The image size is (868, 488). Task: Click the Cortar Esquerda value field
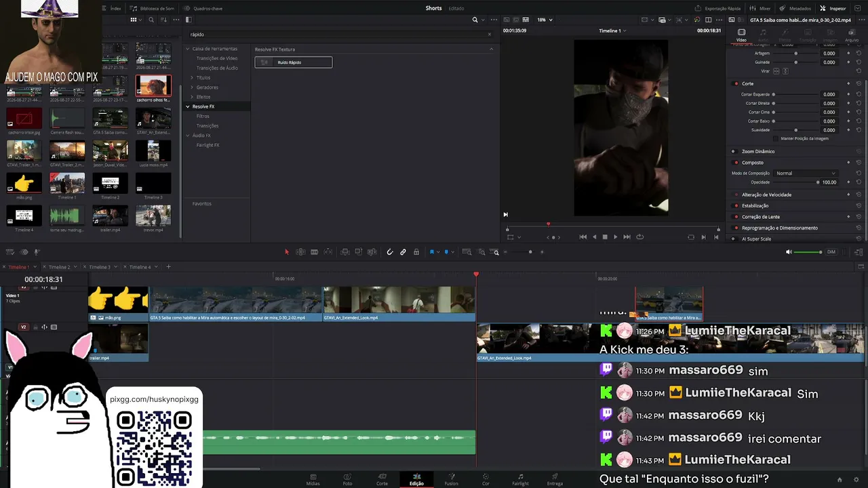click(x=829, y=94)
